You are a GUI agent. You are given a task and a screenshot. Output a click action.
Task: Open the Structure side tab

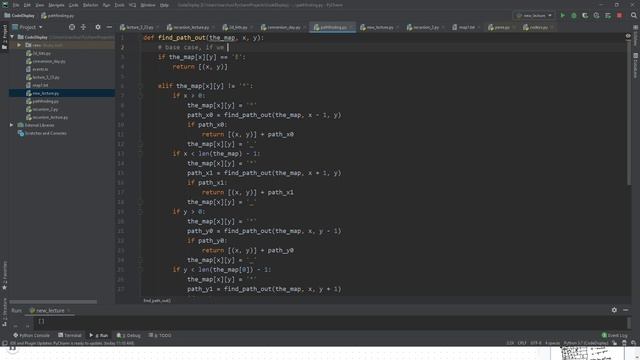(4, 312)
